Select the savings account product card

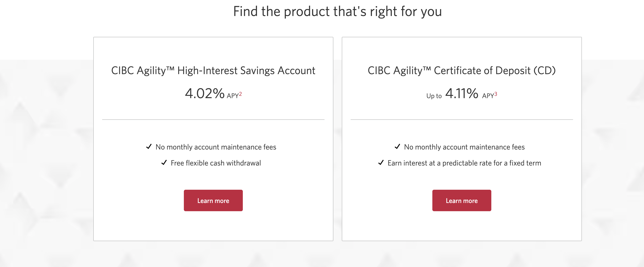pyautogui.click(x=213, y=139)
